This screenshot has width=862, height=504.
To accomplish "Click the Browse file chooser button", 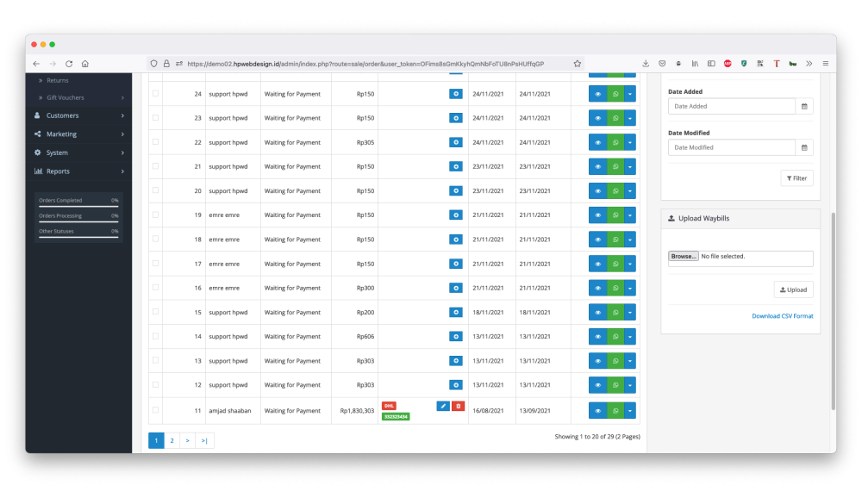I will tap(684, 257).
